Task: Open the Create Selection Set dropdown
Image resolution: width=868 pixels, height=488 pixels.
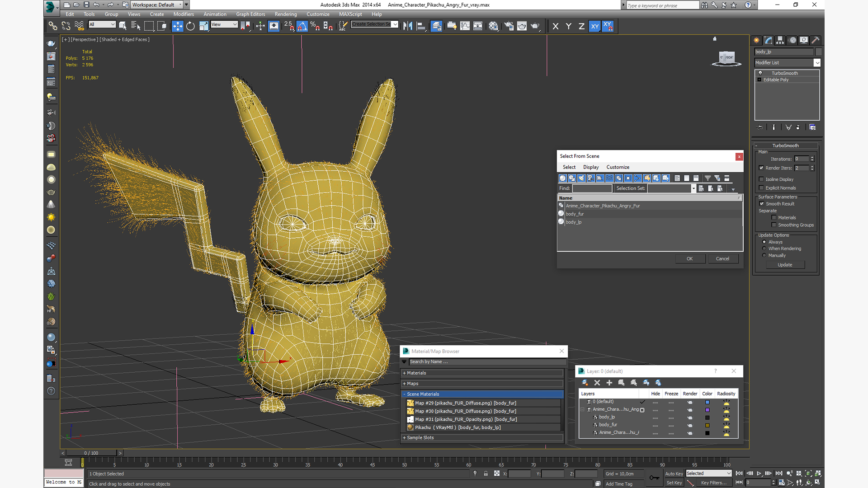Action: coord(375,24)
